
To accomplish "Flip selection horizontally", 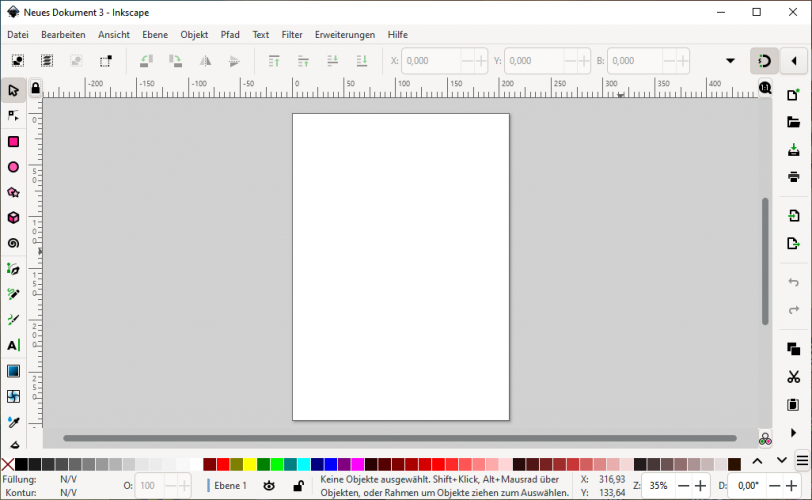I will tap(205, 61).
